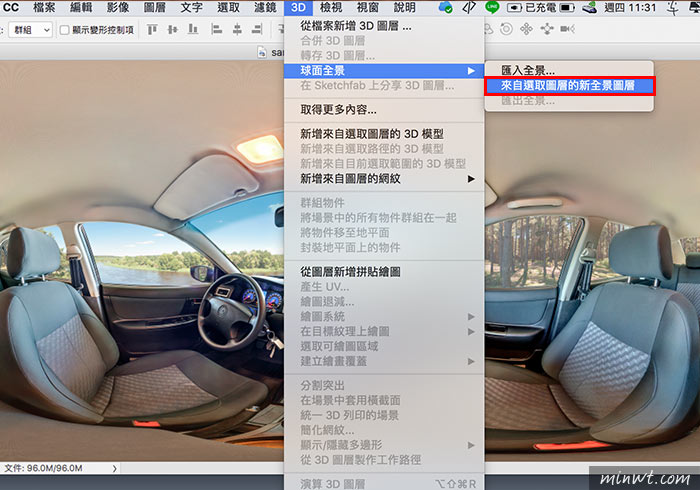Image resolution: width=700 pixels, height=490 pixels.
Task: Click the clock showing 週四 11:31
Action: pos(630,8)
